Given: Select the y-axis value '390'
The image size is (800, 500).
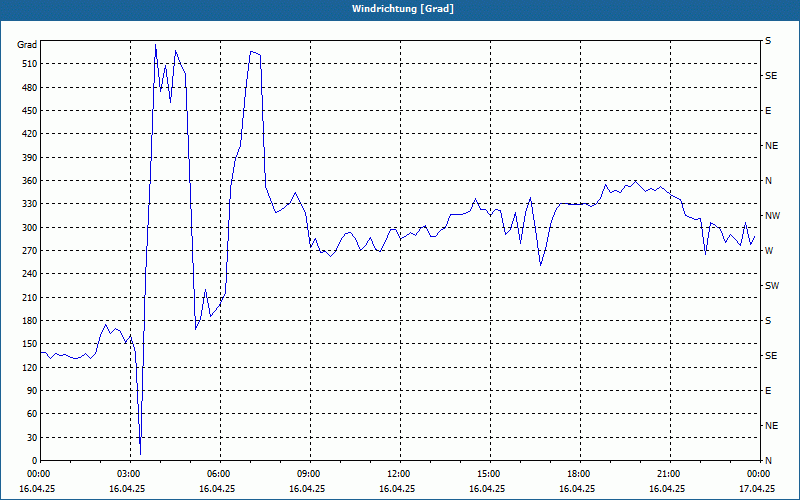Looking at the screenshot, I should 30,158.
